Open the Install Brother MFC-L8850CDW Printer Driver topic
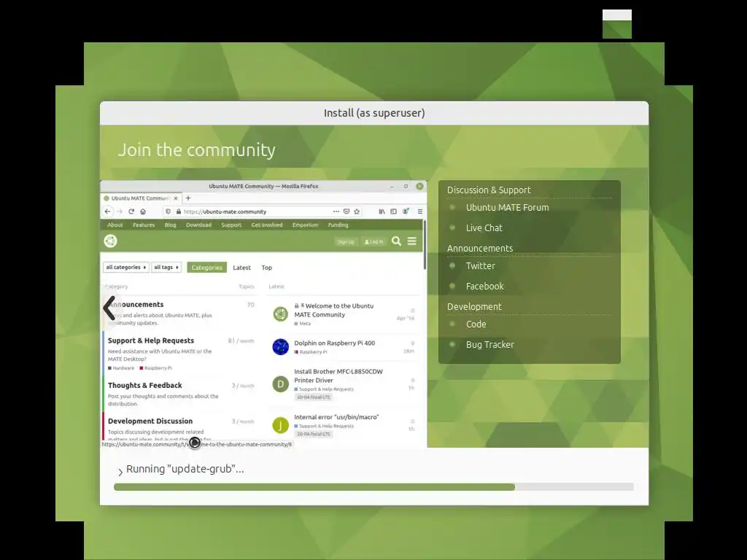The image size is (747, 560). pyautogui.click(x=338, y=376)
